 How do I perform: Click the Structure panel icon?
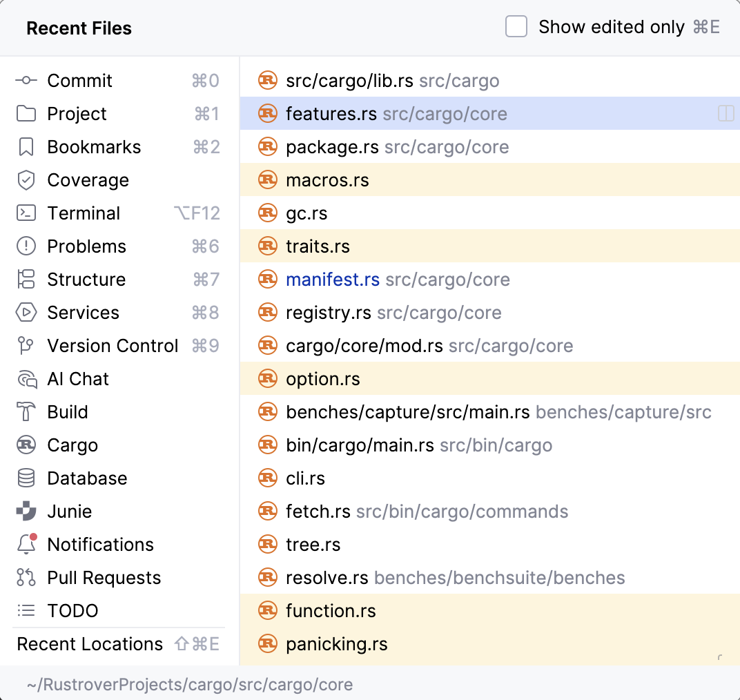click(x=26, y=280)
